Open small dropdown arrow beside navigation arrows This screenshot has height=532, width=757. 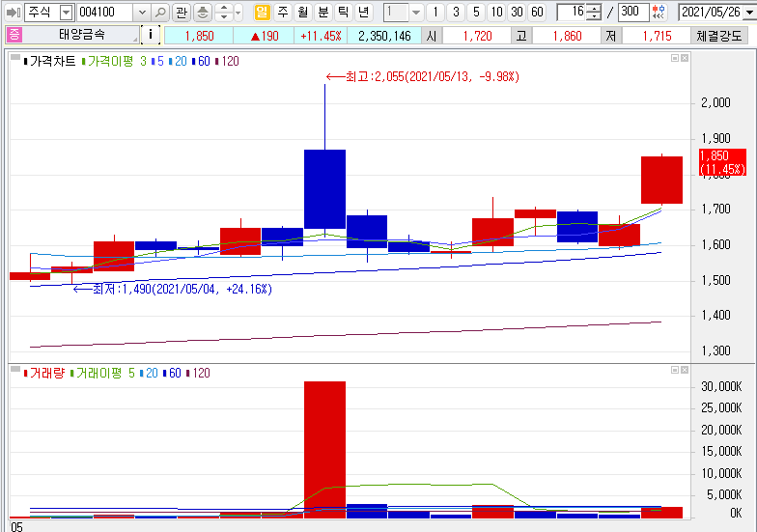tap(238, 12)
